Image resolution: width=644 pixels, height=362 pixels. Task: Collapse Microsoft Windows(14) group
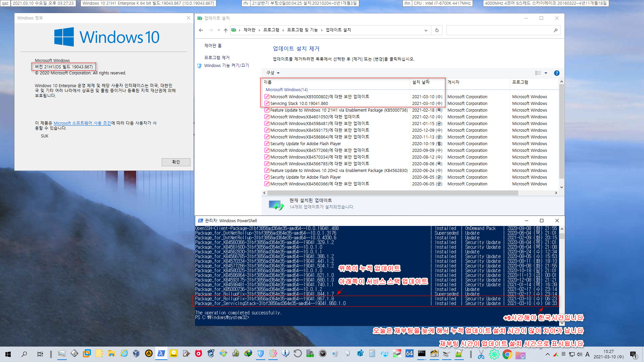[286, 90]
